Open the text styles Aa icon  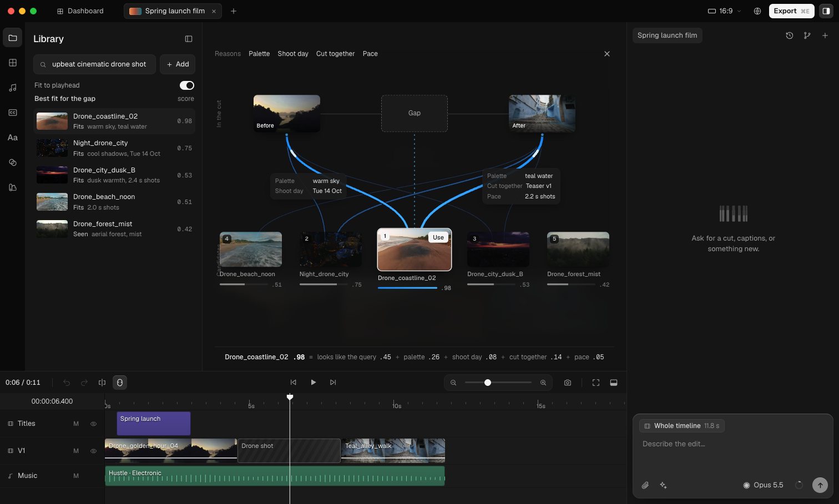click(x=13, y=138)
